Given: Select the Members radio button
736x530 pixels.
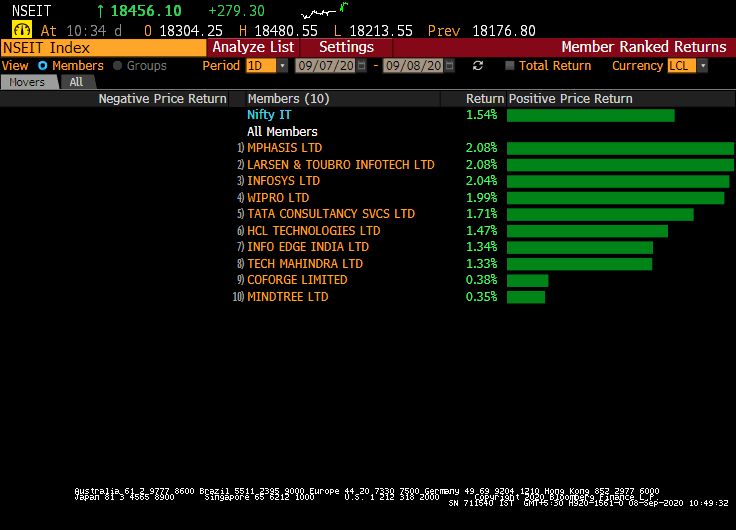Looking at the screenshot, I should (42, 66).
